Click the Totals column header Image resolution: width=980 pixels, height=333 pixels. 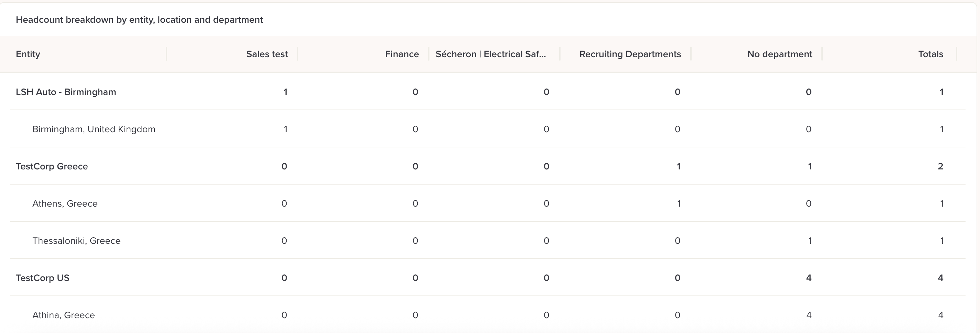pyautogui.click(x=930, y=54)
